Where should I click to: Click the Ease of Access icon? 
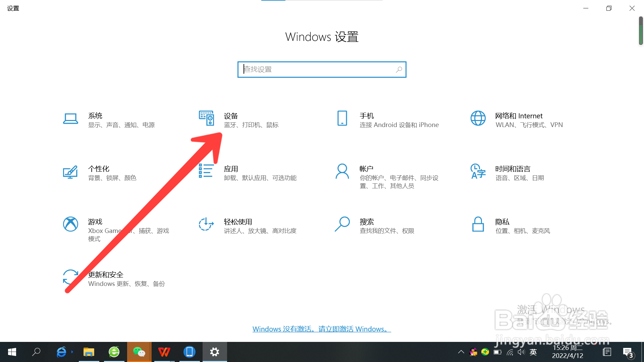[206, 224]
